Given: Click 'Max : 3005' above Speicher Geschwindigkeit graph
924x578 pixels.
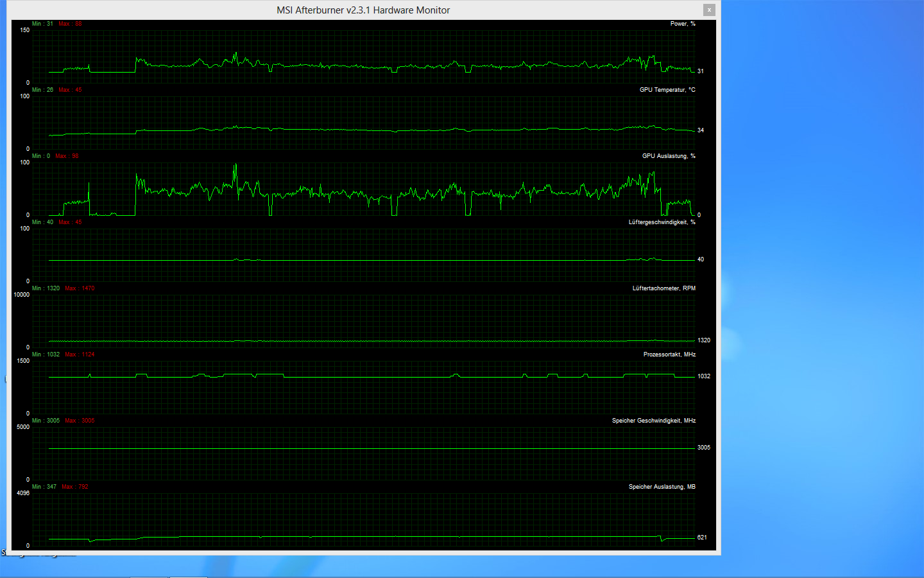Looking at the screenshot, I should click(80, 421).
